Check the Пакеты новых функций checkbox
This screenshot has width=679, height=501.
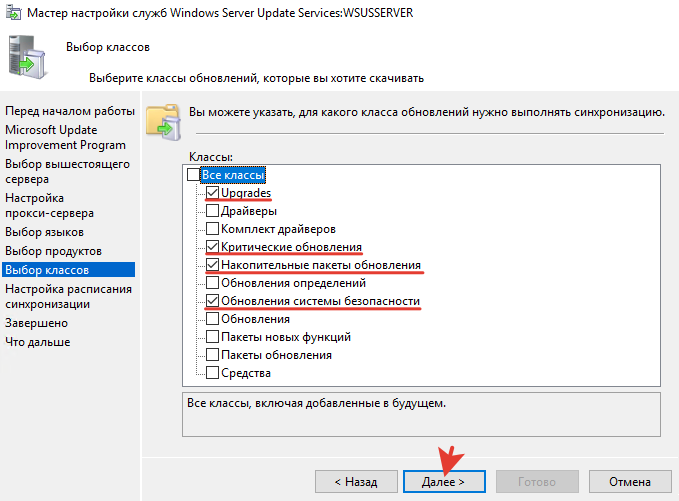click(212, 337)
